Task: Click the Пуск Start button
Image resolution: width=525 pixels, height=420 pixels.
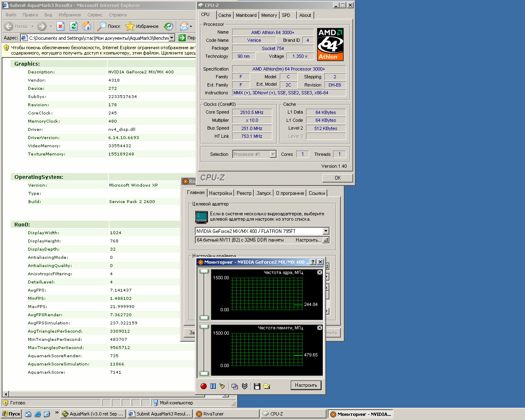Action: [11, 414]
